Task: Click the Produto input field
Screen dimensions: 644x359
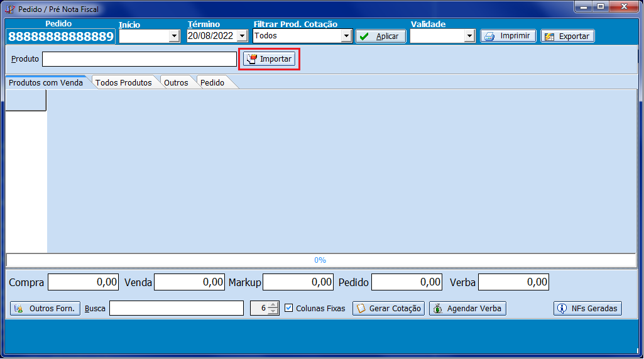Action: click(139, 59)
